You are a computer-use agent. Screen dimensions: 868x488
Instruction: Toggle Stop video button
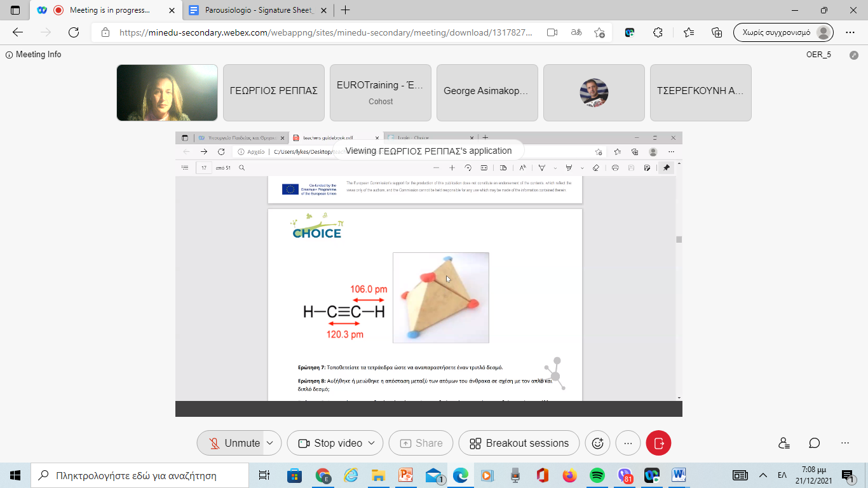point(331,443)
